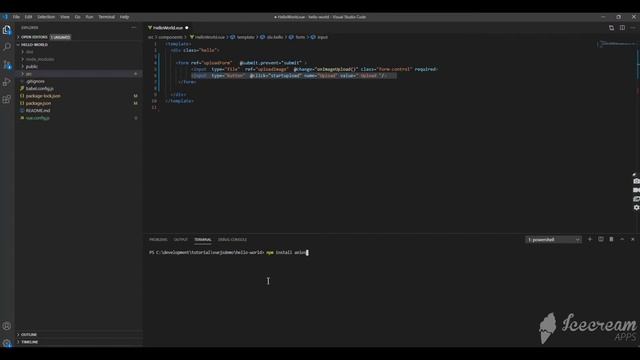
Task: Split the editor to the right
Action: pyautogui.click(x=622, y=28)
